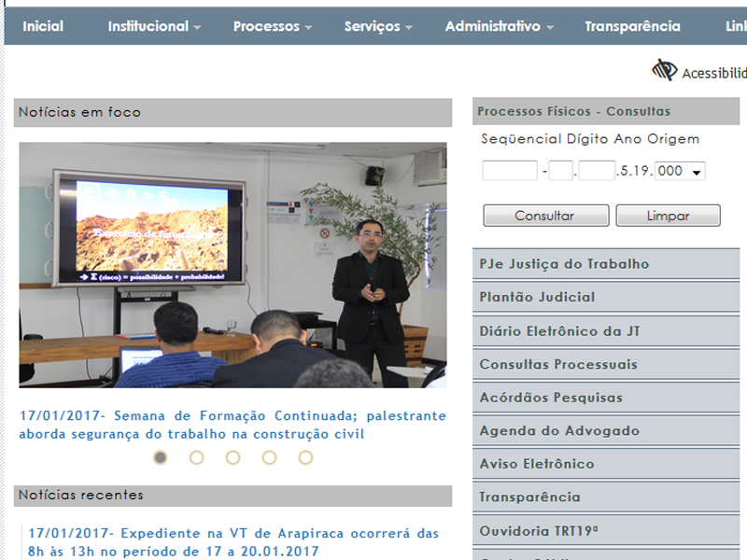This screenshot has height=560, width=747.
Task: Open the Administrativo menu
Action: point(500,26)
